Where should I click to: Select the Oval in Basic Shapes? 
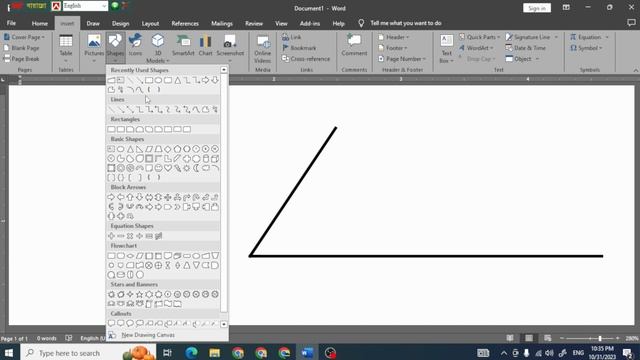pyautogui.click(x=121, y=149)
